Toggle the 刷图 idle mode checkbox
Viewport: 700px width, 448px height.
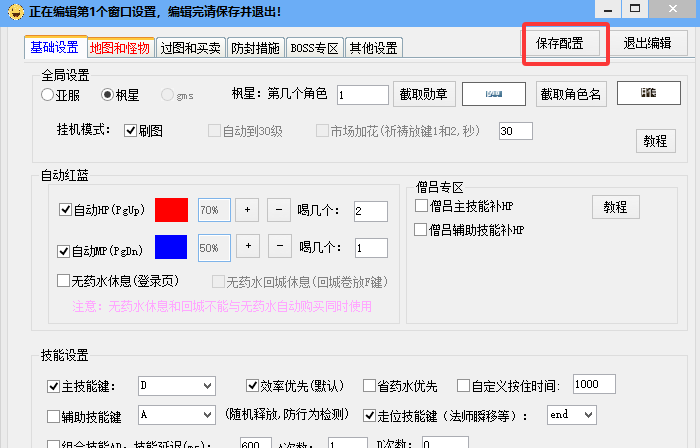coord(130,131)
